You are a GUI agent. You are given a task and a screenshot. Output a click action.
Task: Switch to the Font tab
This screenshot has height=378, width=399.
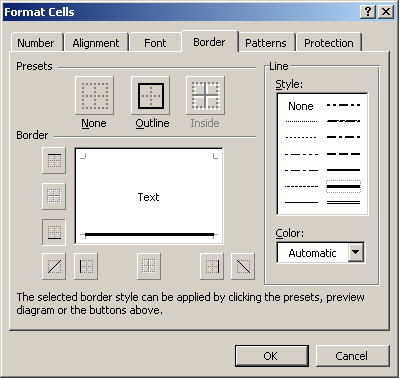point(155,43)
